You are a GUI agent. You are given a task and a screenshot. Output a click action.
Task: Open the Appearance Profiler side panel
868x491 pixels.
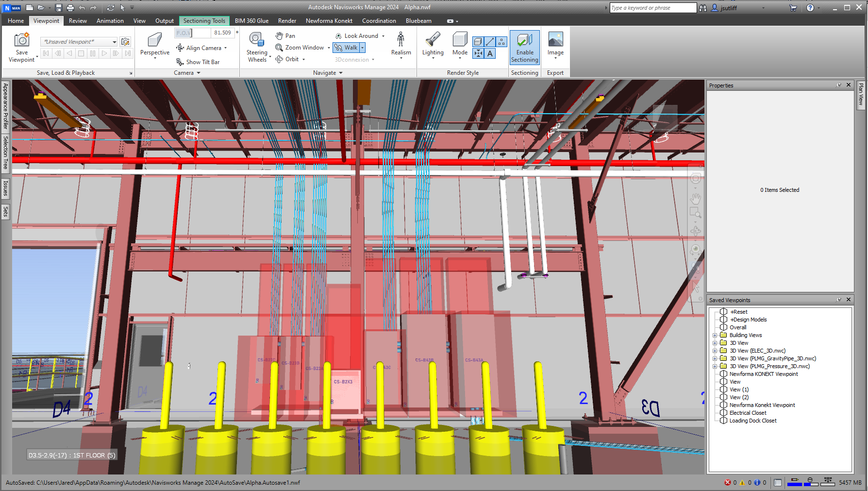(5, 106)
